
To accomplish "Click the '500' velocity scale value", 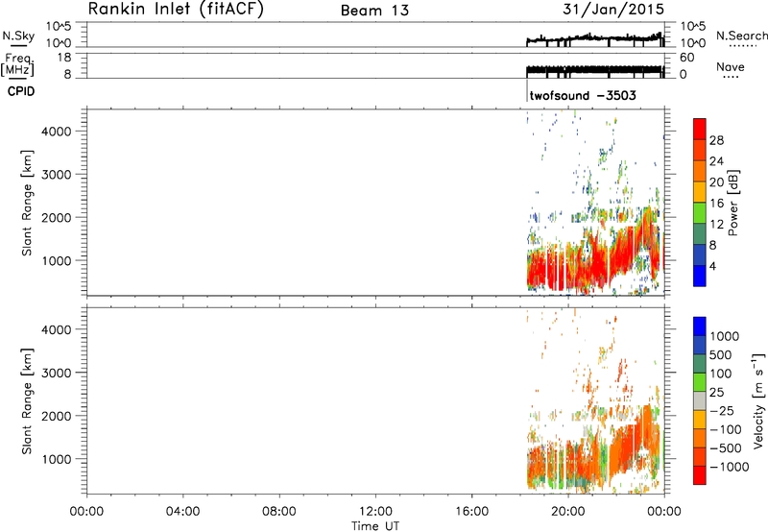I will (722, 355).
